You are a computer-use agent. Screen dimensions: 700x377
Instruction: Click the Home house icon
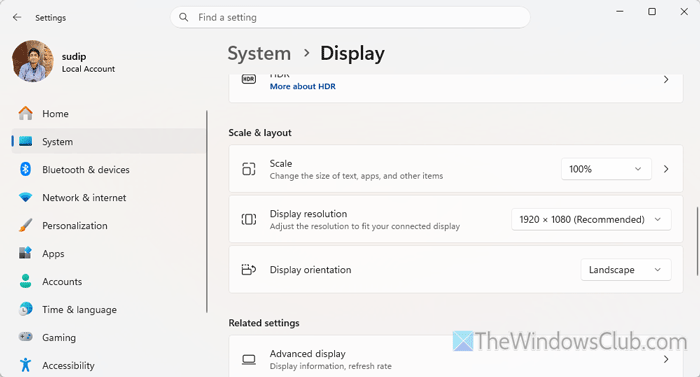(x=25, y=113)
